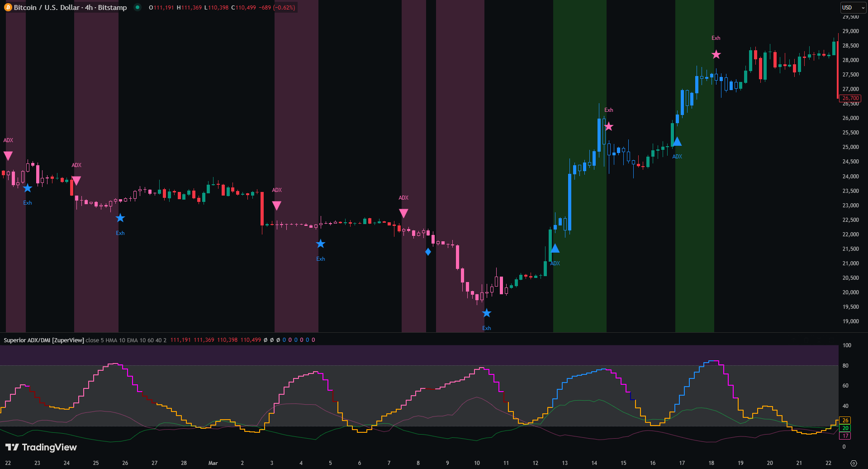Image resolution: width=868 pixels, height=469 pixels.
Task: Click the red 26,700 current price label
Action: (x=850, y=98)
